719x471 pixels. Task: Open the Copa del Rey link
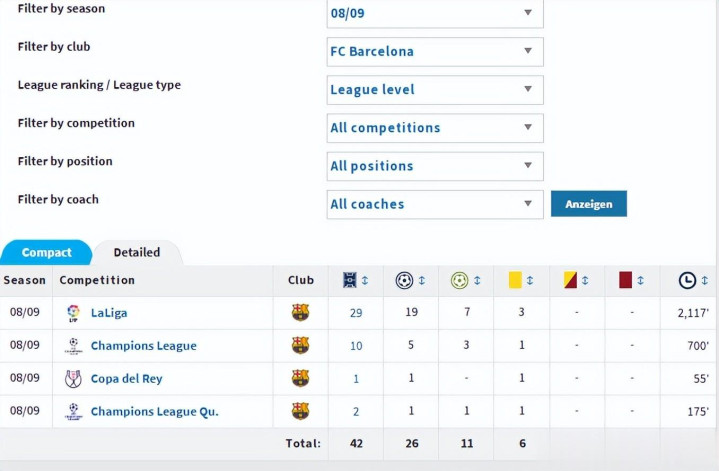coord(126,379)
